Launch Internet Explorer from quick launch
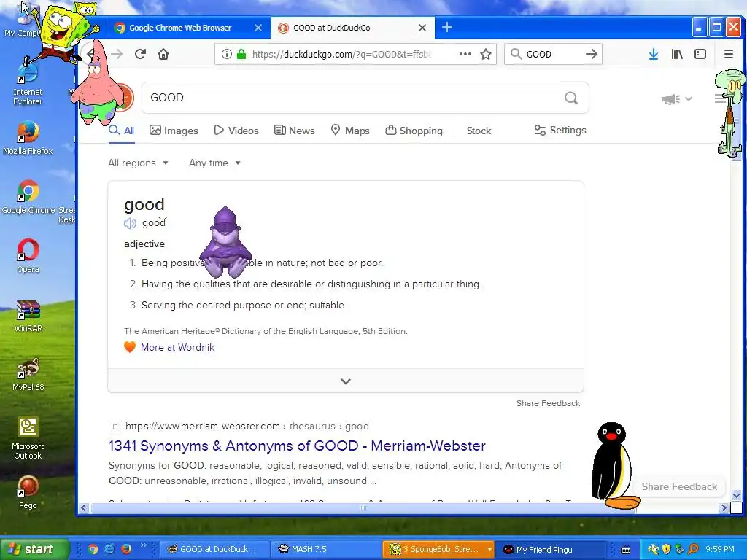This screenshot has height=560, width=747. click(x=109, y=549)
